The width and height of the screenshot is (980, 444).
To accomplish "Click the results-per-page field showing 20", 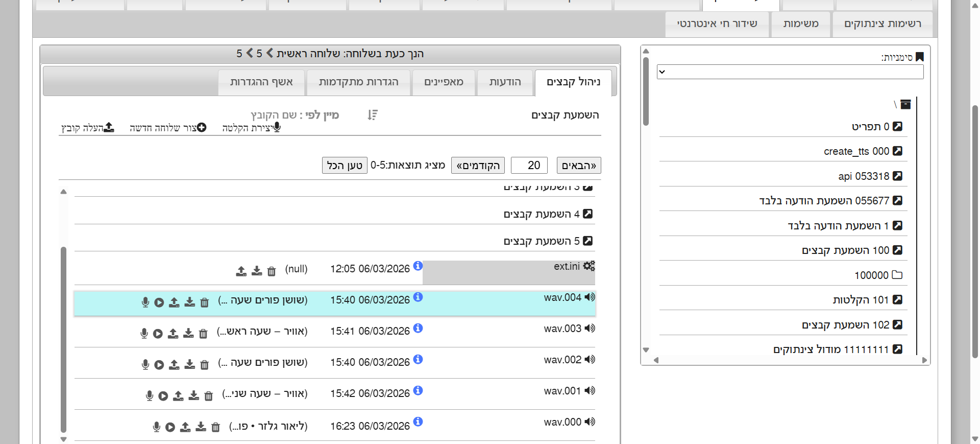I will coord(529,166).
